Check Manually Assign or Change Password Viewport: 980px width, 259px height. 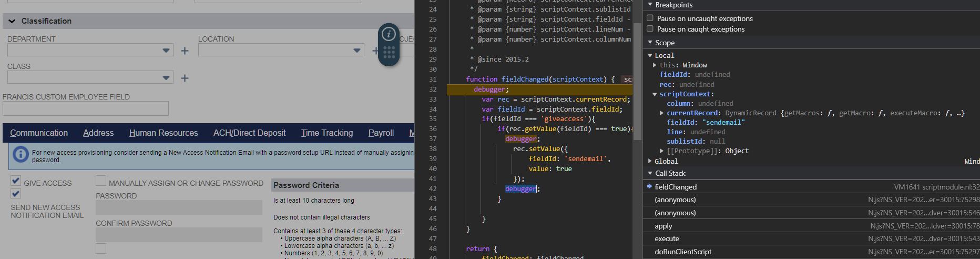(x=101, y=181)
